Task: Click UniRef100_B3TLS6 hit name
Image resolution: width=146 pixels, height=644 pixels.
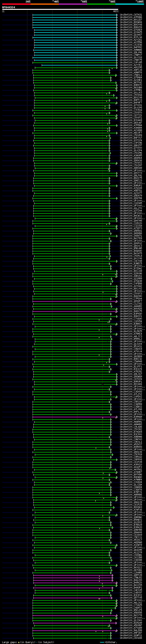Action: coord(131,37)
